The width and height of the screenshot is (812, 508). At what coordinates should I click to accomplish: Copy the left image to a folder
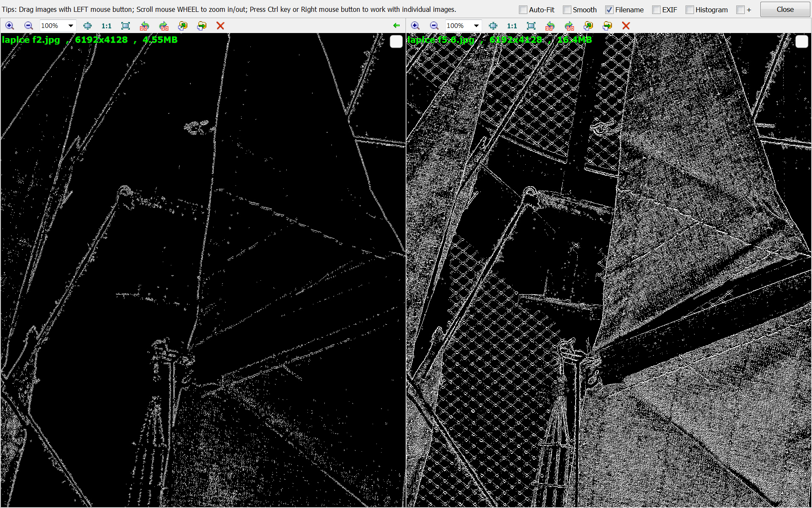tap(183, 26)
